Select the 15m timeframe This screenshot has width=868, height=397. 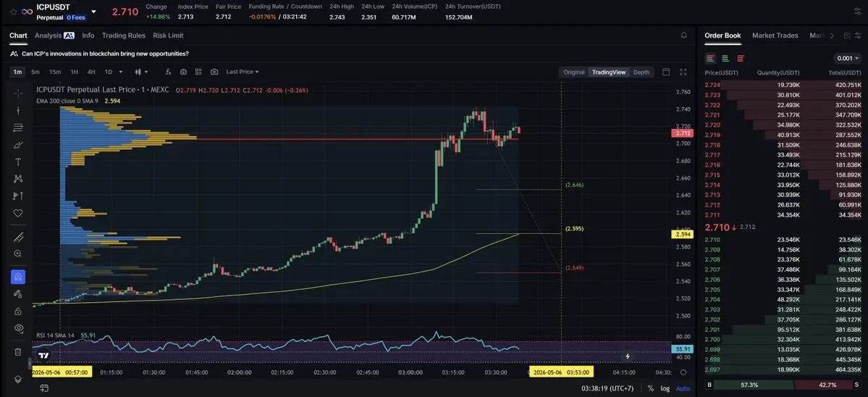(55, 72)
